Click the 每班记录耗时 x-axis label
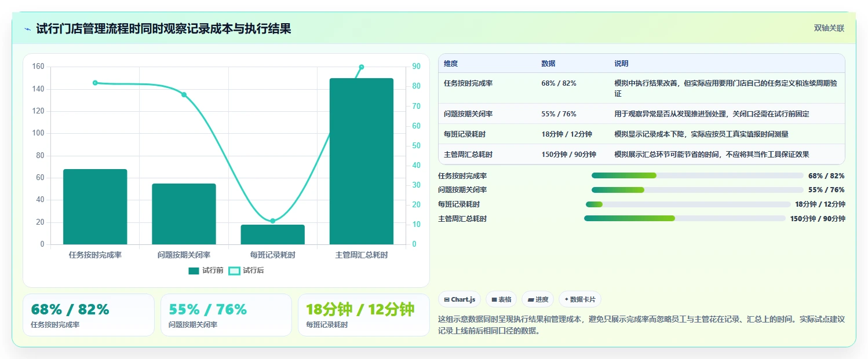Viewport: 868px width, 359px height. point(272,255)
